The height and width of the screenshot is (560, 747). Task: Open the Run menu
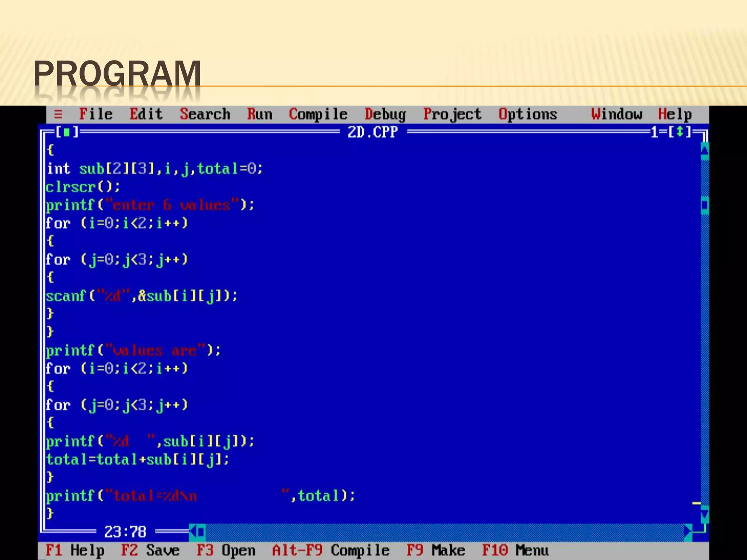(x=260, y=114)
